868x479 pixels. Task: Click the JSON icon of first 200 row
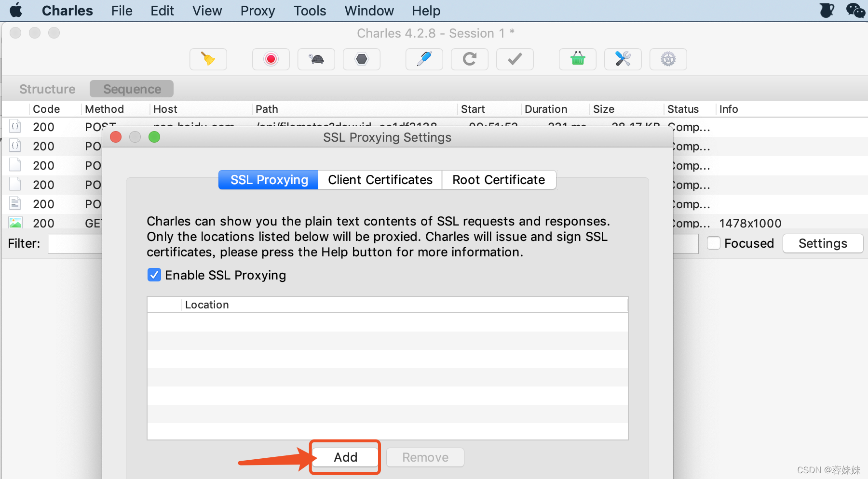[x=15, y=126]
